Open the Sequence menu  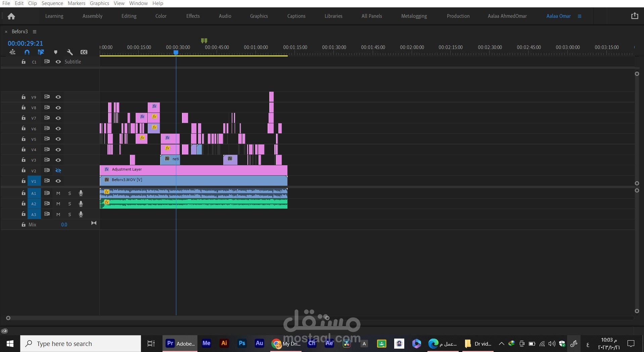click(x=52, y=3)
